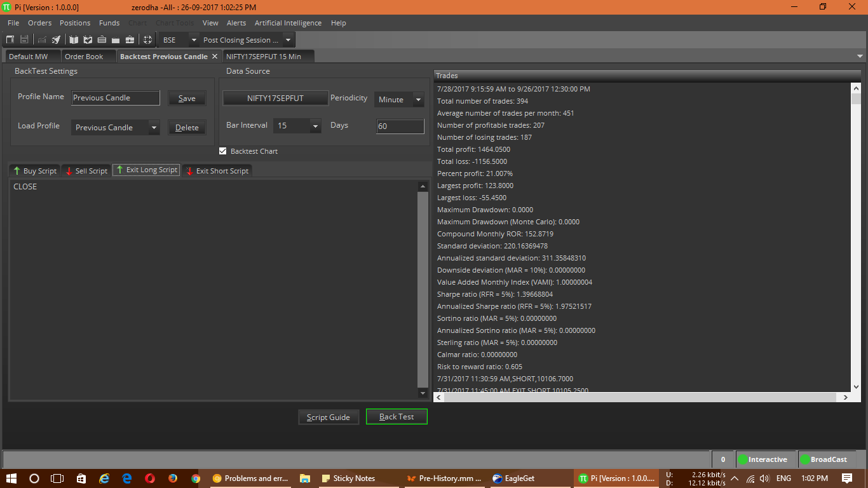Open the Windows Start menu
Viewport: 868px width, 488px height.
click(x=11, y=478)
